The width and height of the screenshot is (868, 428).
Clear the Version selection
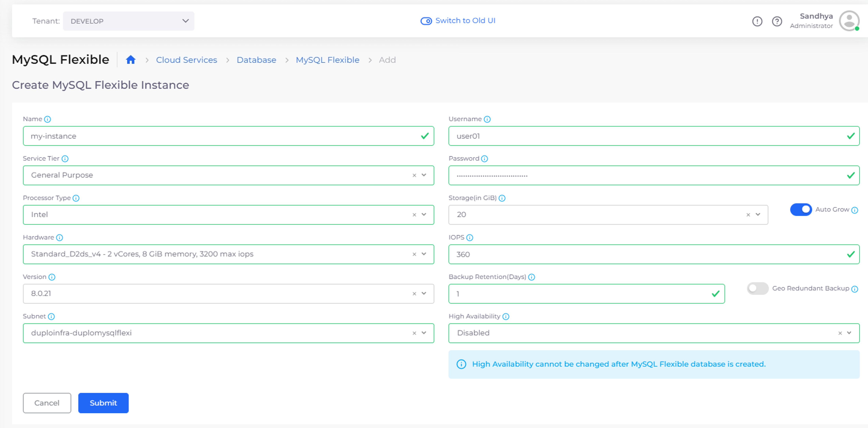pos(414,294)
